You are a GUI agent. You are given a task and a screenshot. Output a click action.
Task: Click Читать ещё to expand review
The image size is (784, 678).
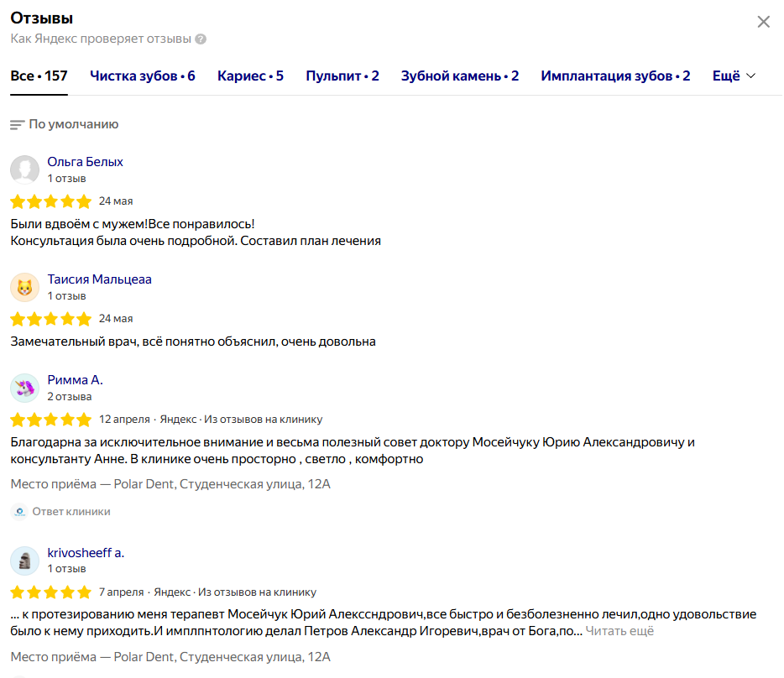pyautogui.click(x=619, y=631)
